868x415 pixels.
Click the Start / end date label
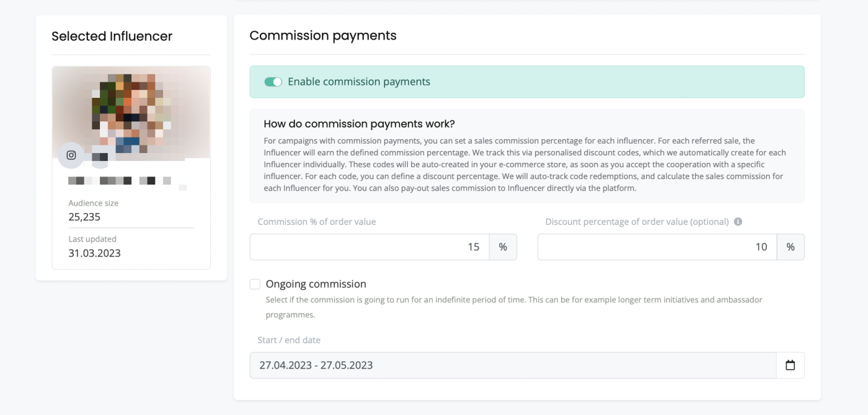289,340
